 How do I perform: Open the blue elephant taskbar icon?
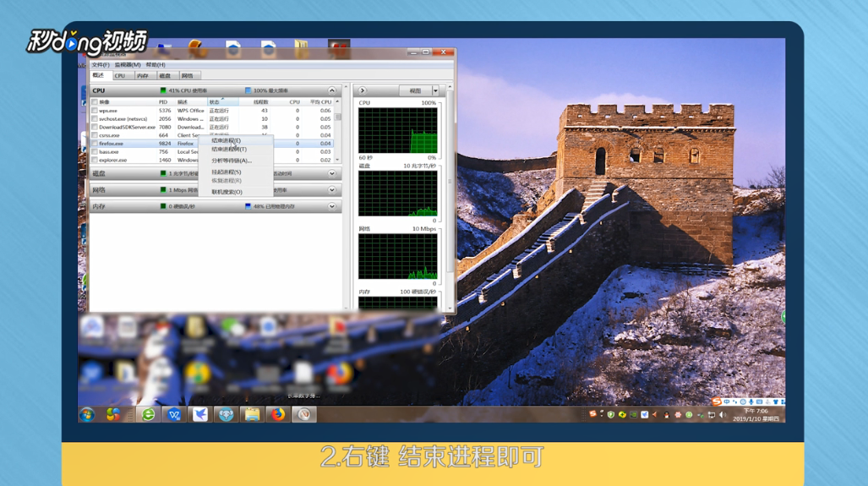226,414
